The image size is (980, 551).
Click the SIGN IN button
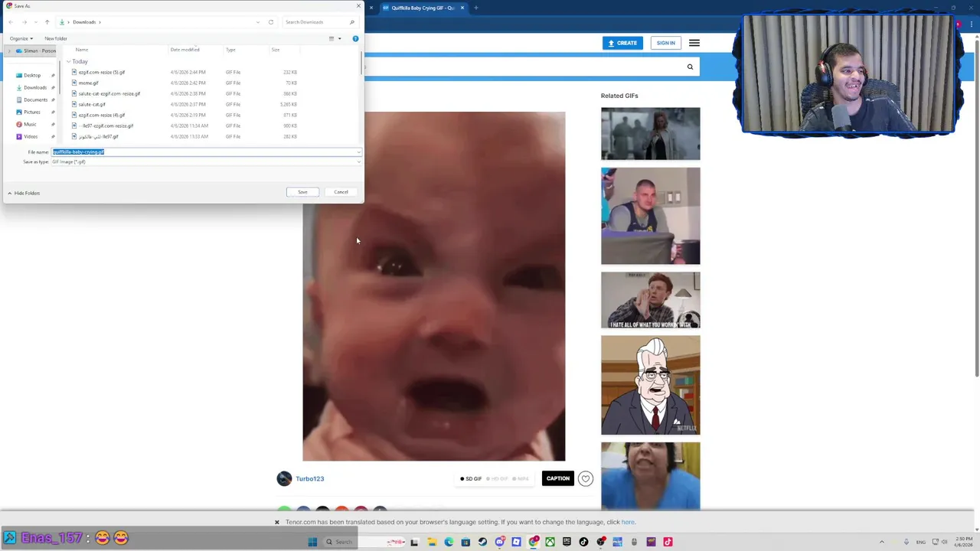coord(665,43)
